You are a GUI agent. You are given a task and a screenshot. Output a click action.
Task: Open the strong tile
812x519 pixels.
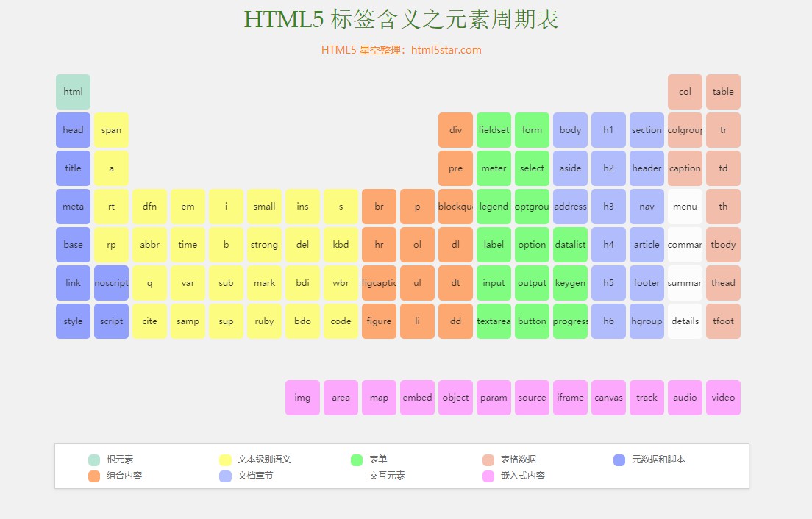point(264,245)
